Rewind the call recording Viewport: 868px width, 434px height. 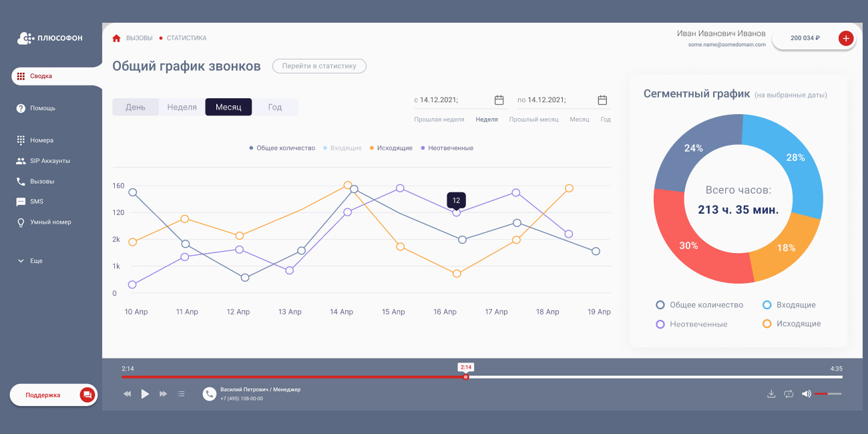tap(128, 394)
